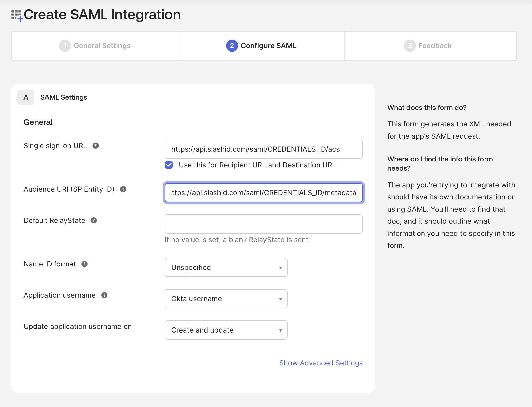Open help tooltip for Single sign-on URL
The width and height of the screenshot is (532, 407).
point(95,146)
